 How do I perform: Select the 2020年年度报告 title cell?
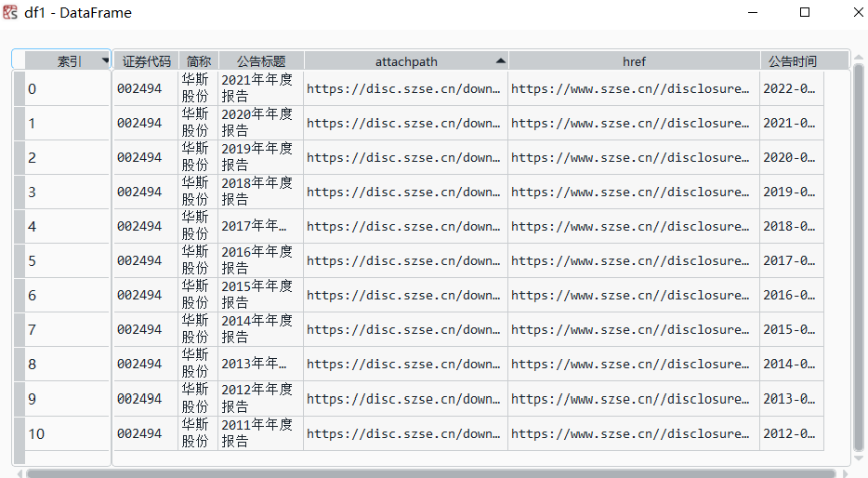261,123
